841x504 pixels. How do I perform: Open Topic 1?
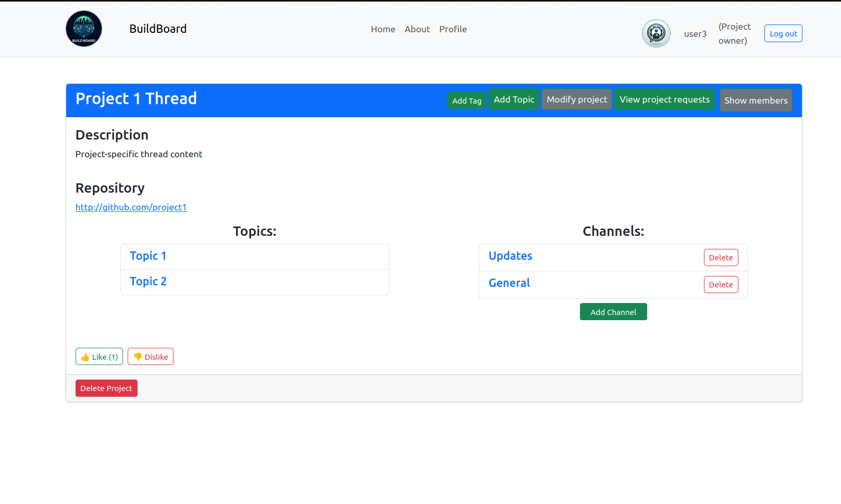click(148, 256)
